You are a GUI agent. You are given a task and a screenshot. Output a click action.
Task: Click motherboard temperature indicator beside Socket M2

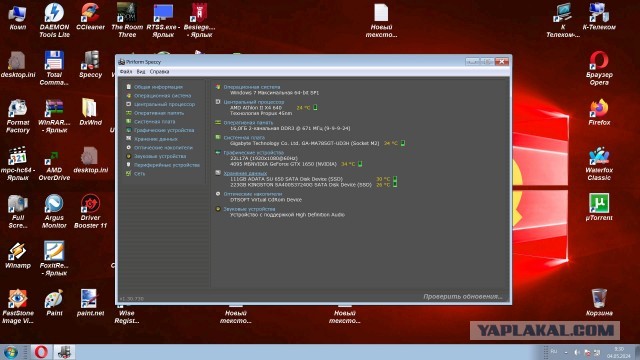[x=403, y=143]
